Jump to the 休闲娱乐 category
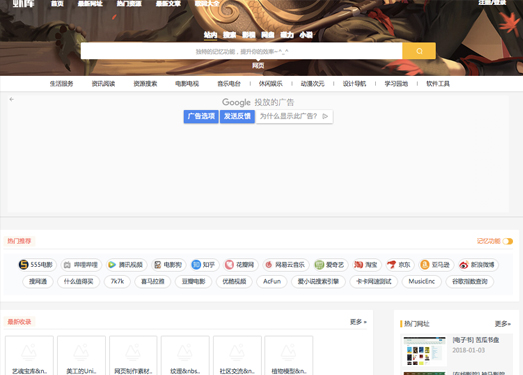The image size is (523, 375). click(271, 84)
